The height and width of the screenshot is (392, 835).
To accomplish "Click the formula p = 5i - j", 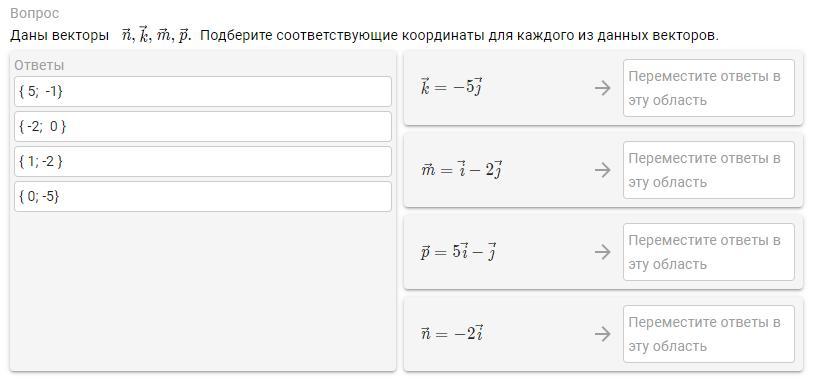I will [x=459, y=251].
